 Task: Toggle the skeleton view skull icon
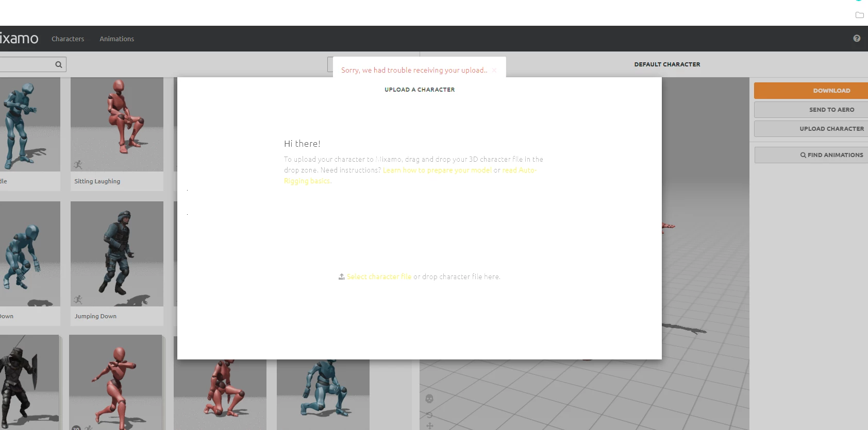pyautogui.click(x=429, y=399)
